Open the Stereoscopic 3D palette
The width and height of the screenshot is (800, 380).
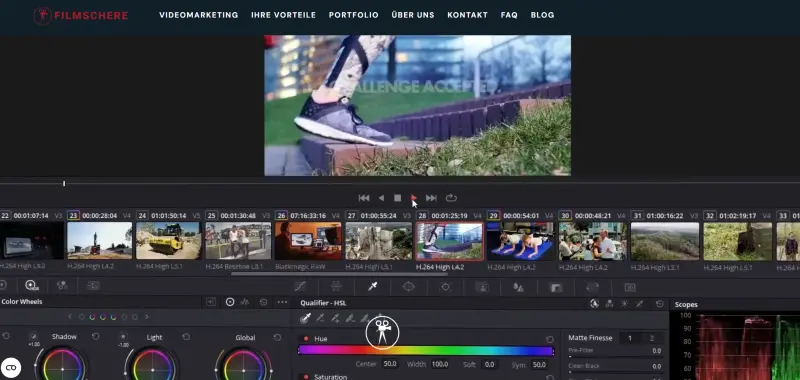(x=630, y=288)
